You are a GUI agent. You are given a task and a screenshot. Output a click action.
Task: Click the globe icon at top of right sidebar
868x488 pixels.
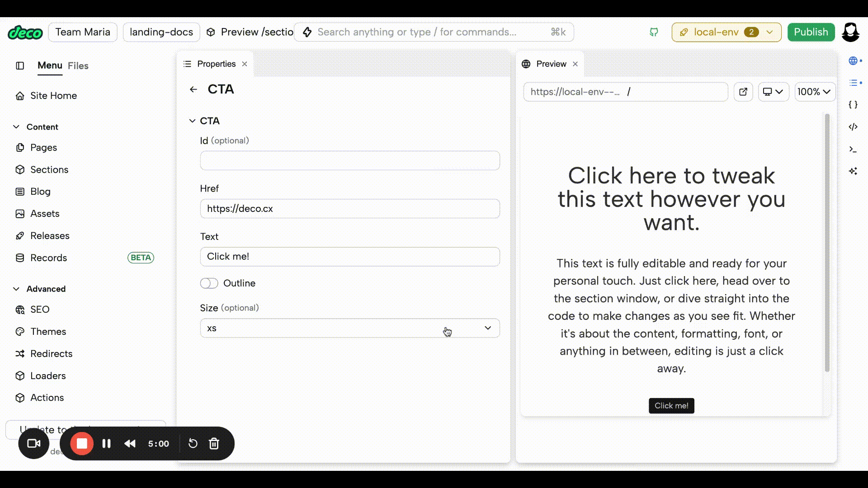pyautogui.click(x=853, y=60)
